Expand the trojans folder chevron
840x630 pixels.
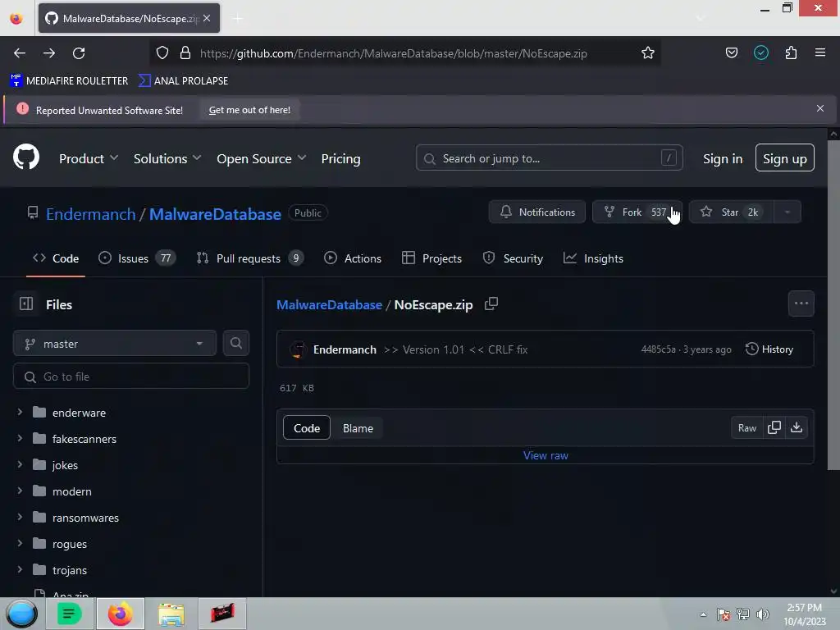pyautogui.click(x=20, y=569)
